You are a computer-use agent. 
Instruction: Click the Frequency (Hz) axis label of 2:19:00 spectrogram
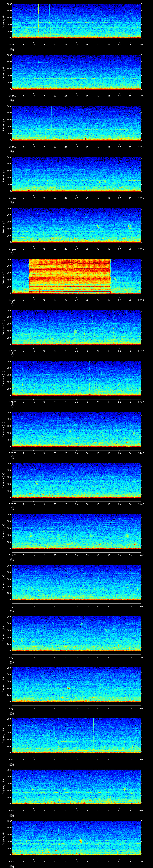[x=3, y=276]
